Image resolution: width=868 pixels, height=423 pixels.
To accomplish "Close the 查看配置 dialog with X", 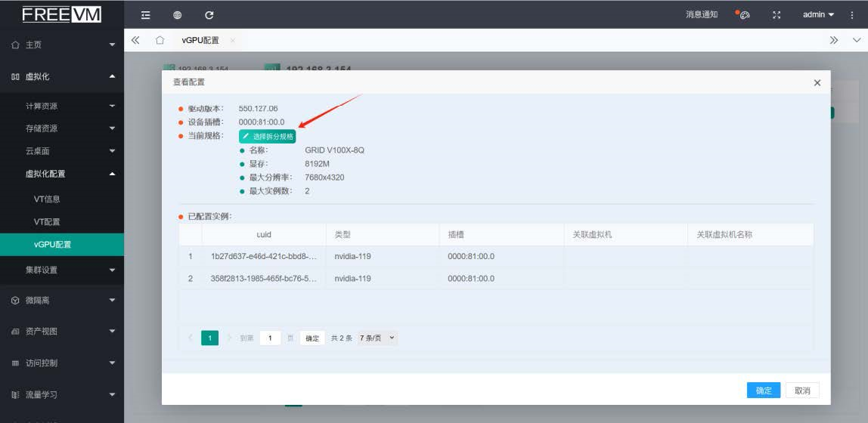I will [x=817, y=83].
